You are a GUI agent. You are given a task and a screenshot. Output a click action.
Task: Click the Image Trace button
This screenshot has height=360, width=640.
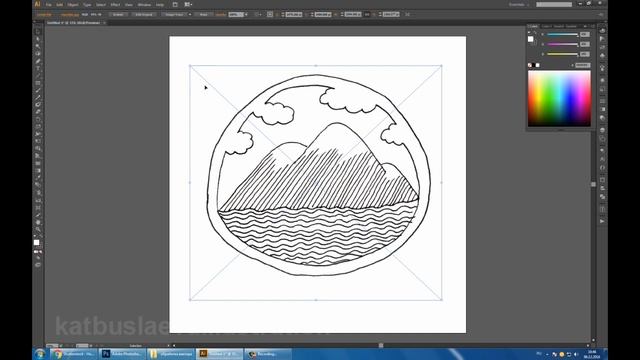coord(174,14)
